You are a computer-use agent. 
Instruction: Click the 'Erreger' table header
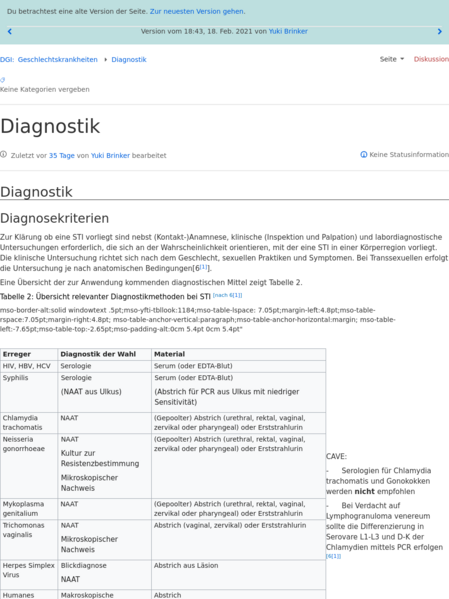tap(29, 354)
